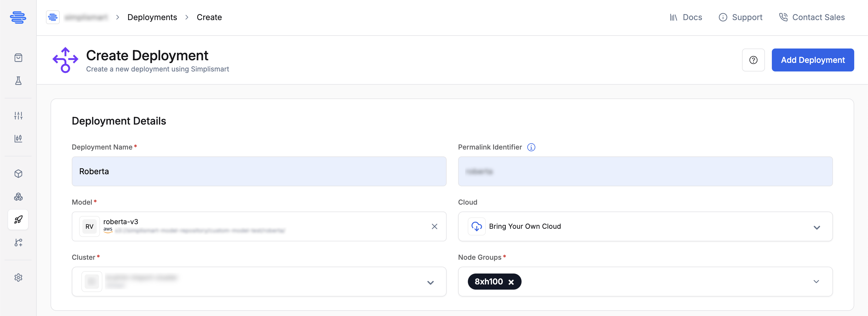The width and height of the screenshot is (868, 316).
Task: Click the Simplismart logo in sidebar
Action: point(18,17)
